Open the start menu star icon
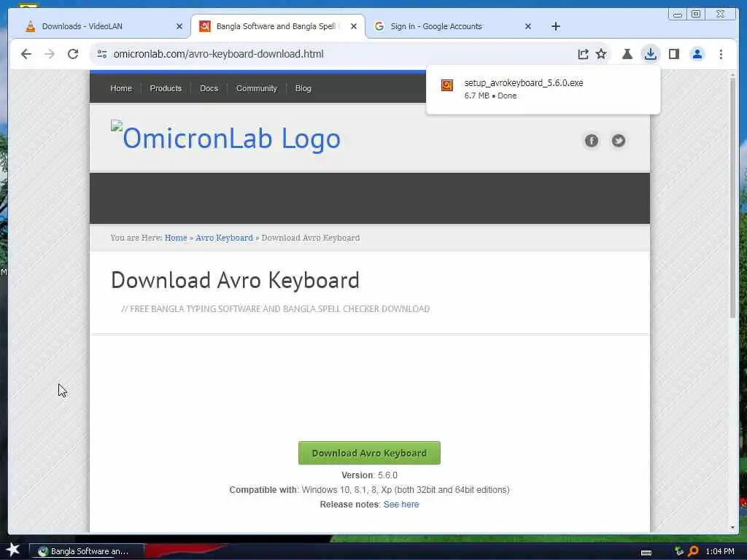The image size is (747, 560). pos(12,550)
